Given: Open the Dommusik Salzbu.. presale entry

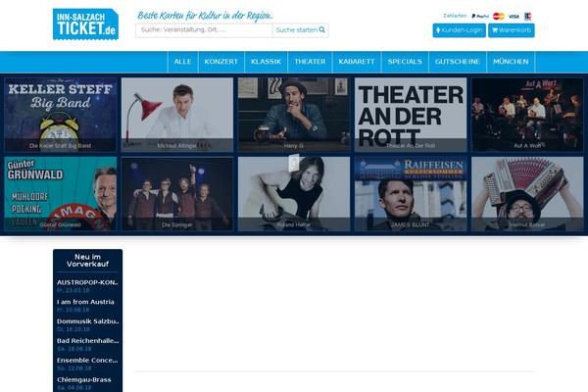Looking at the screenshot, I should pyautogui.click(x=88, y=321).
